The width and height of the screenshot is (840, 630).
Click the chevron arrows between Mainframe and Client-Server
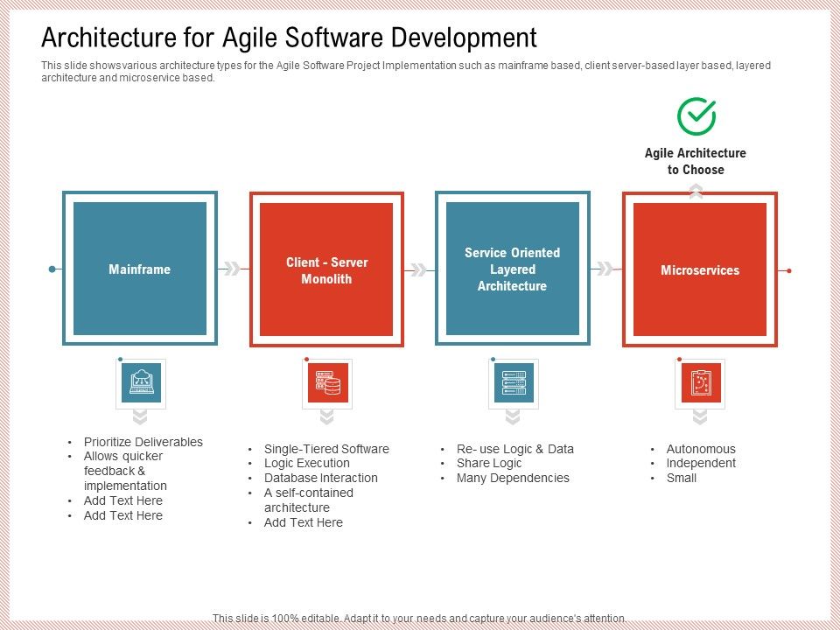232,269
